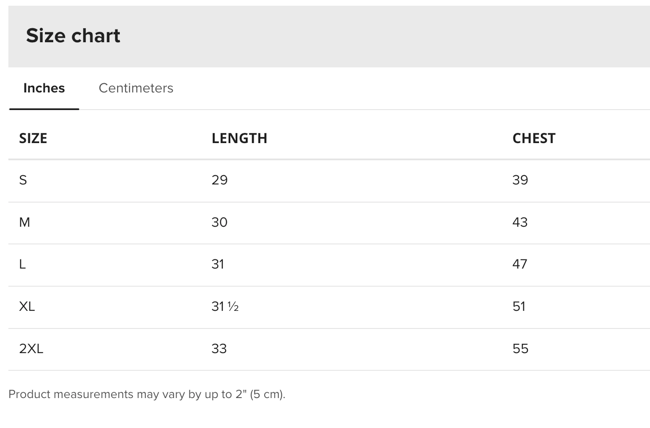650x428 pixels.
Task: Click the product measurements disclaimer text
Action: (147, 394)
